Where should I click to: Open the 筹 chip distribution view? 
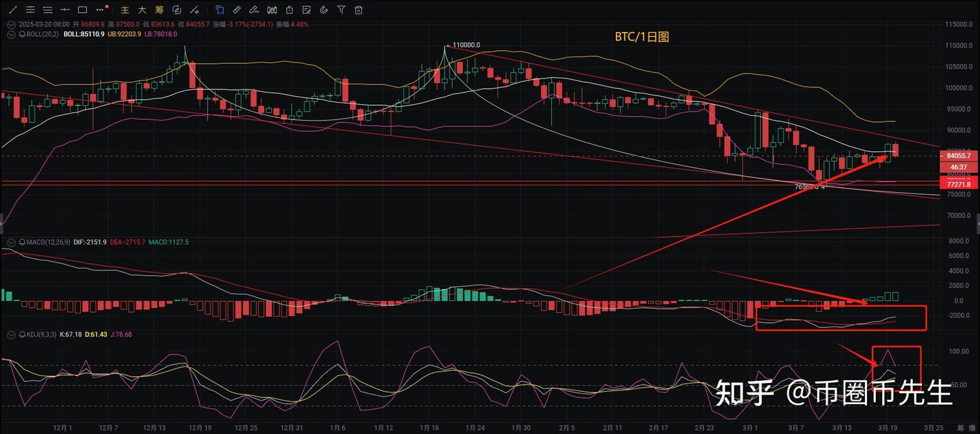pos(160,10)
